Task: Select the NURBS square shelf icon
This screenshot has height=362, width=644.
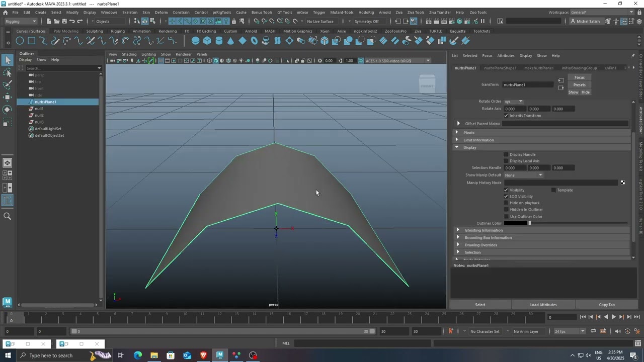Action: coord(31,41)
